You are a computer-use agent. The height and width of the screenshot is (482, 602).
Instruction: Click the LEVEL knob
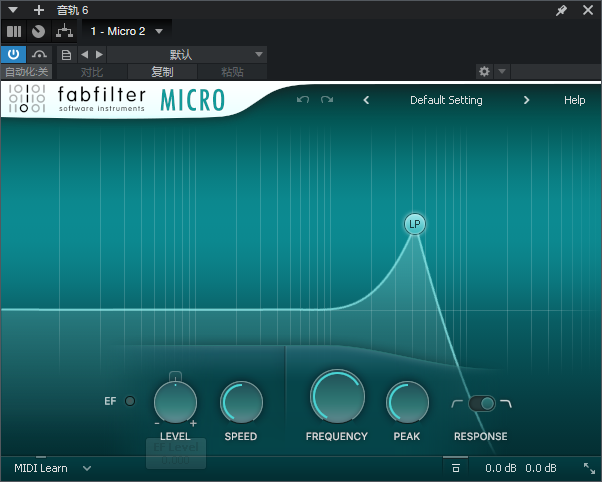pos(175,402)
